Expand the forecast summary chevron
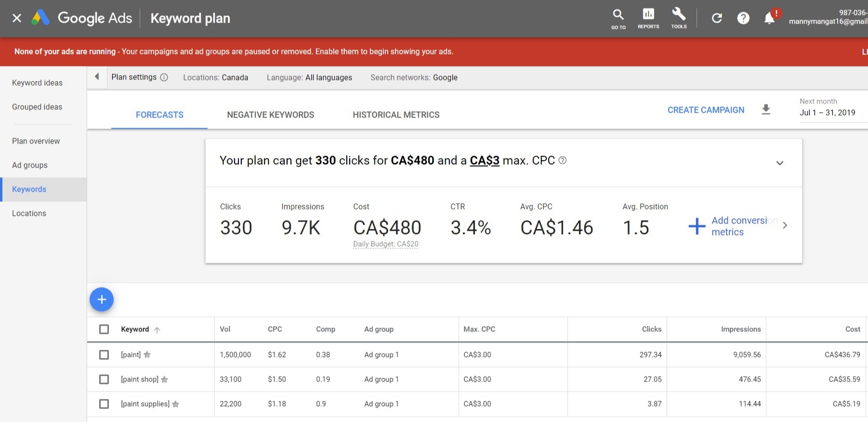Screen dimensions: 868x422 coord(780,163)
